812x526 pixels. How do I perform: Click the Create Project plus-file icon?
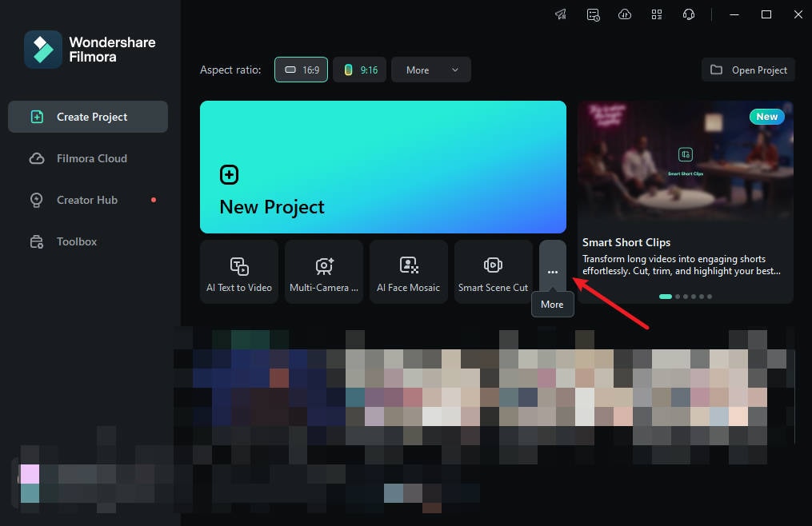(x=37, y=117)
